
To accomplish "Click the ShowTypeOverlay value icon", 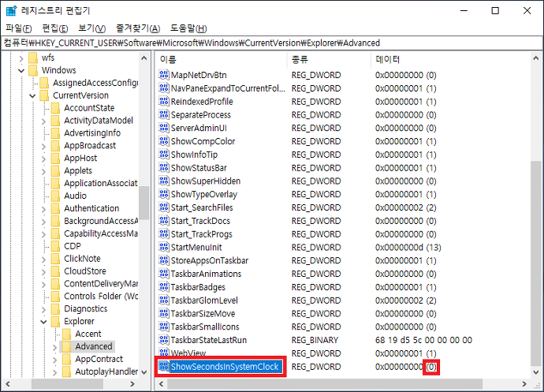I will [x=164, y=194].
